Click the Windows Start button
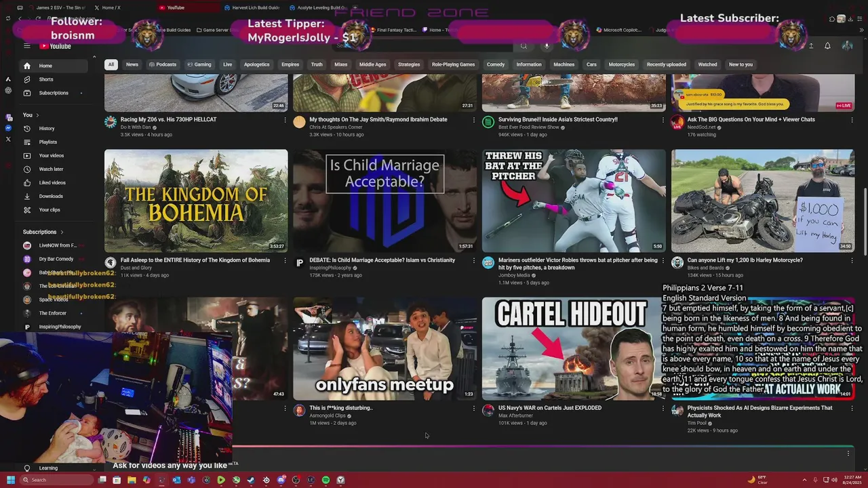The width and height of the screenshot is (868, 488). 11,480
